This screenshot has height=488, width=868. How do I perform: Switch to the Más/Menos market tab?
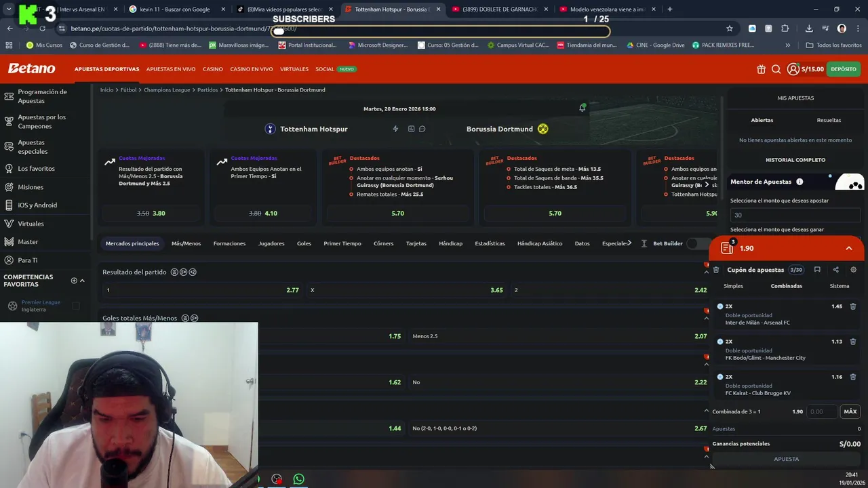186,243
